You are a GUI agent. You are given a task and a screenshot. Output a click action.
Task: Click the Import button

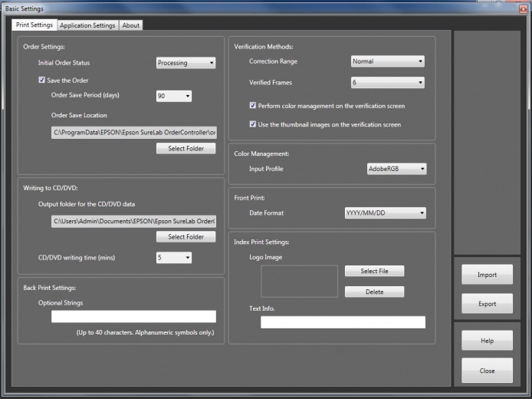(487, 275)
